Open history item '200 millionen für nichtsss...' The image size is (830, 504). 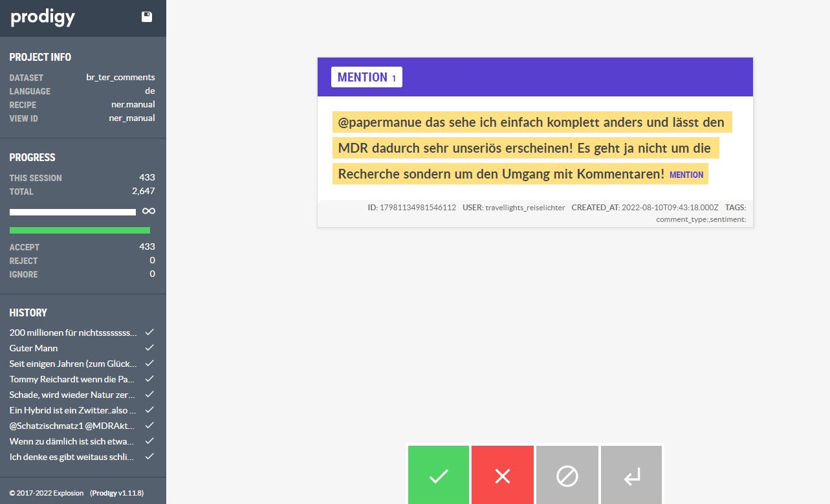73,333
